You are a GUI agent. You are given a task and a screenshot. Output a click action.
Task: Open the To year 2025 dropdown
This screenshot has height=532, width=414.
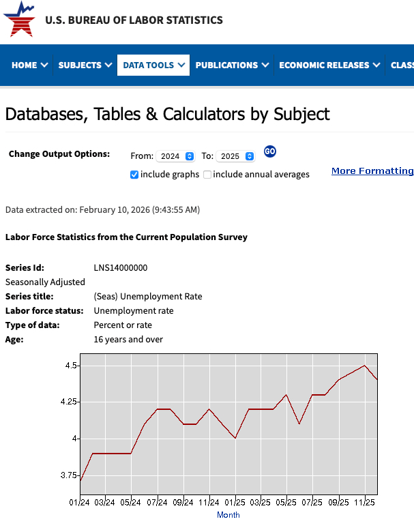[x=236, y=156]
